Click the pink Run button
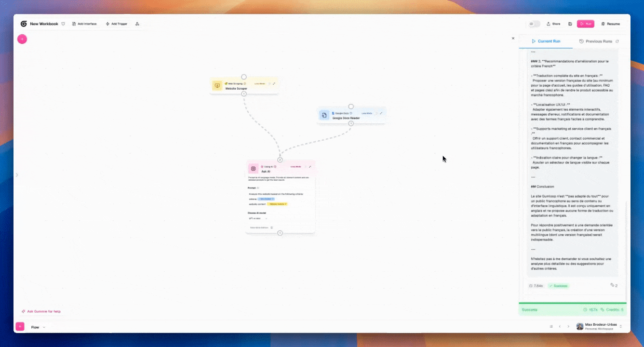Image resolution: width=644 pixels, height=347 pixels. pyautogui.click(x=586, y=24)
